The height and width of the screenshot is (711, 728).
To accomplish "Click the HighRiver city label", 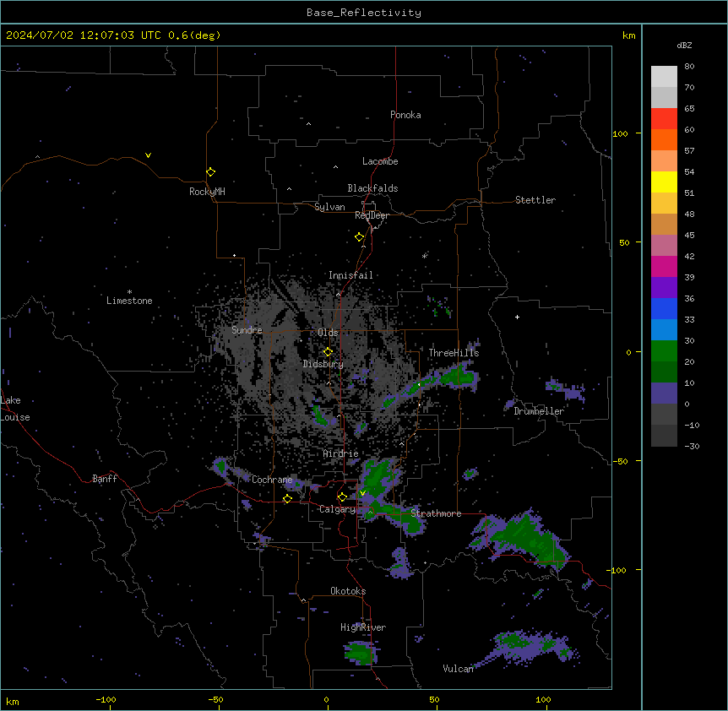I will coord(363,627).
